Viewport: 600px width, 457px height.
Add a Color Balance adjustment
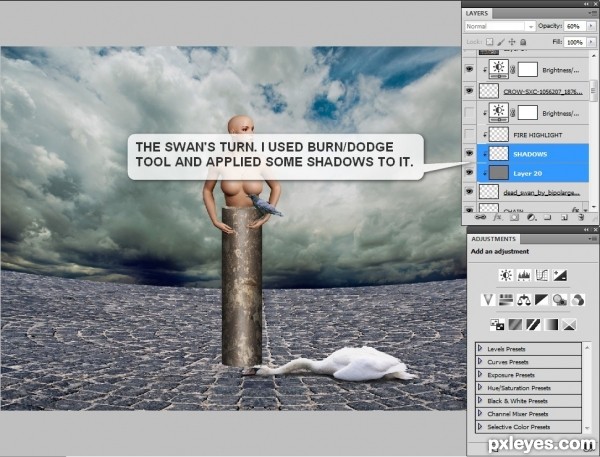pyautogui.click(x=523, y=300)
